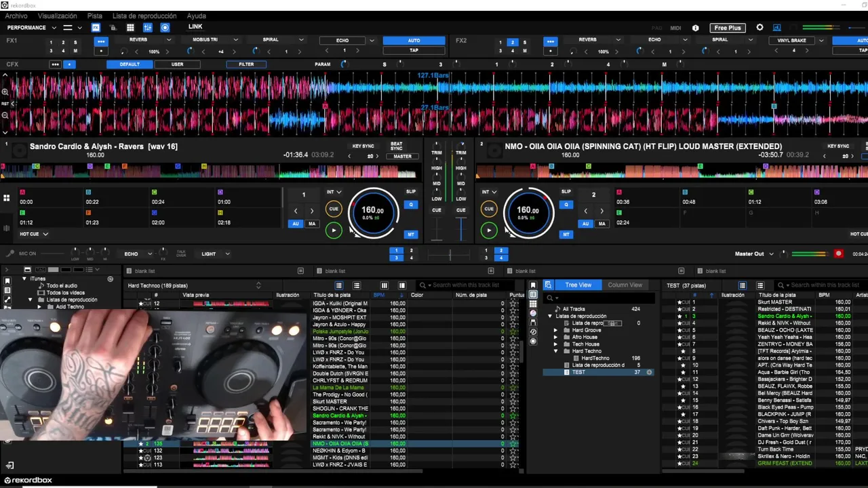This screenshot has height=488, width=868.
Task: Click the LINK button
Action: (195, 27)
